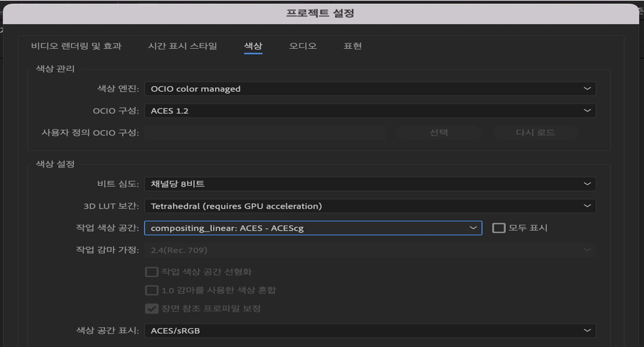Click the 색상 엔진 dropdown arrow
This screenshot has height=347, width=644.
(587, 88)
